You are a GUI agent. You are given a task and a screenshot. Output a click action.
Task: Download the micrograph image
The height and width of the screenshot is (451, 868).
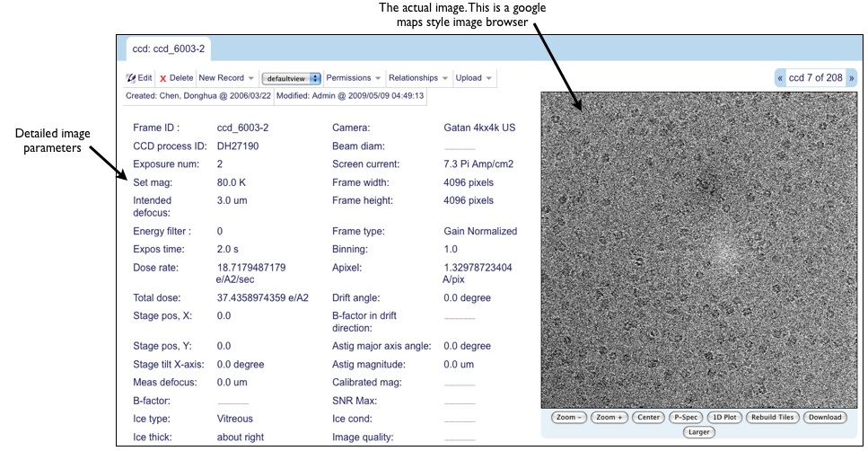coord(823,417)
